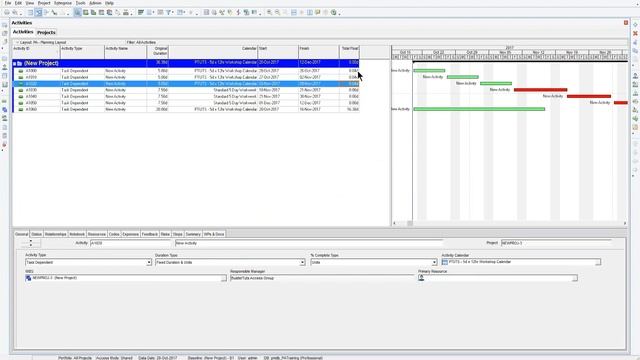Collapse the (New Project) group band
This screenshot has height=360, width=640.
pos(14,63)
